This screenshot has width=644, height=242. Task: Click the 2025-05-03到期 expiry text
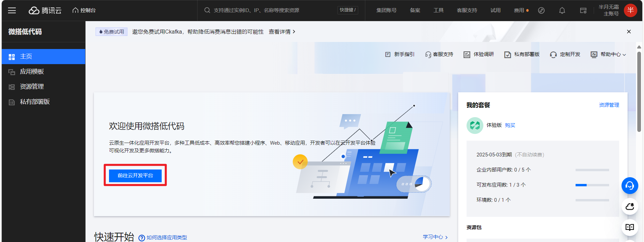494,155
